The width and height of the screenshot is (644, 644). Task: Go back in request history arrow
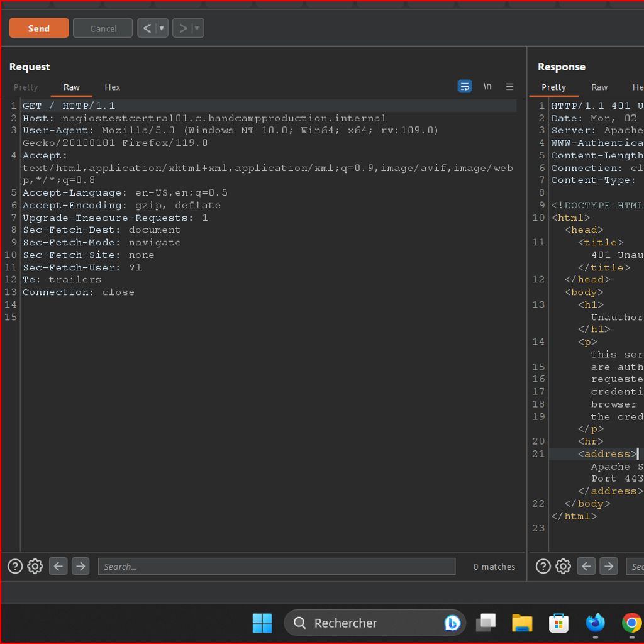[147, 28]
